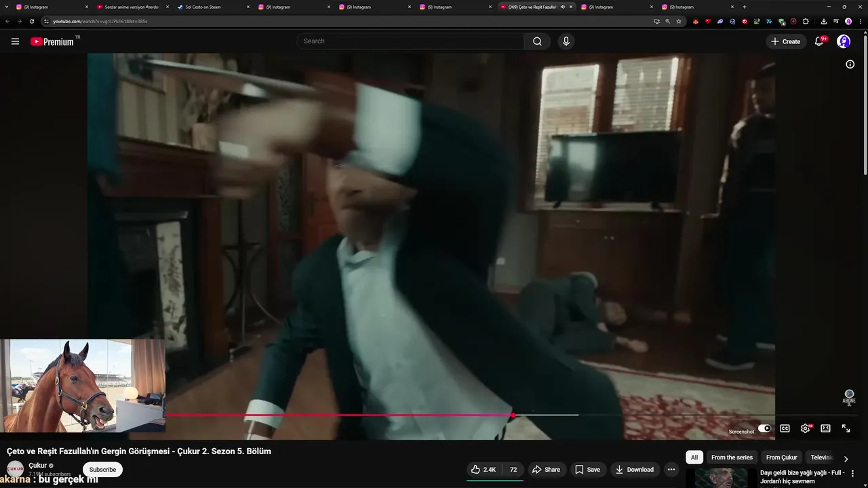Image resolution: width=868 pixels, height=488 pixels.
Task: Open the Dayı geldi bize yağlı video thumbnail
Action: (x=721, y=478)
